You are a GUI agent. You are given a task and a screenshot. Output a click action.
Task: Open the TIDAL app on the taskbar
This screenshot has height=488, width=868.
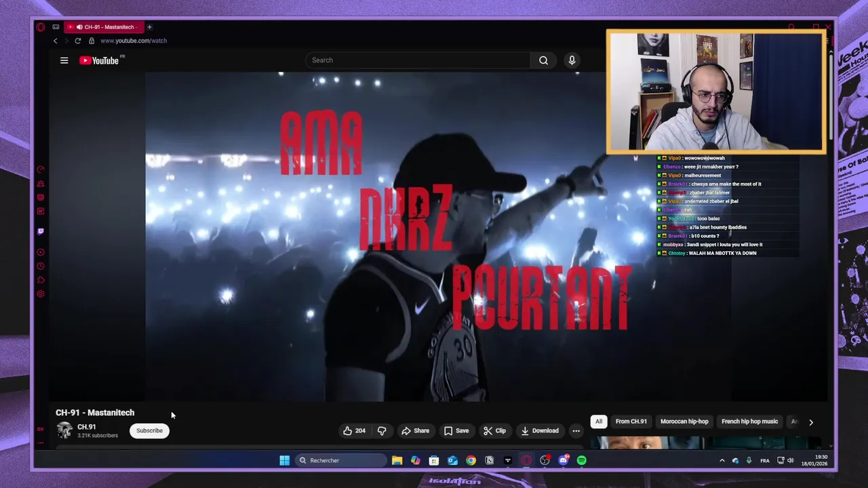pyautogui.click(x=507, y=460)
